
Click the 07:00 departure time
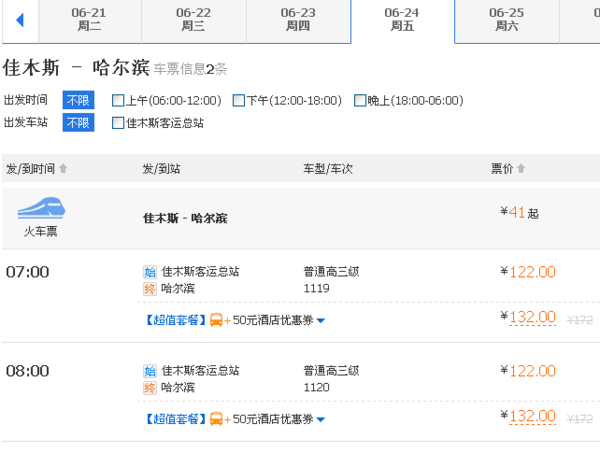coord(28,272)
